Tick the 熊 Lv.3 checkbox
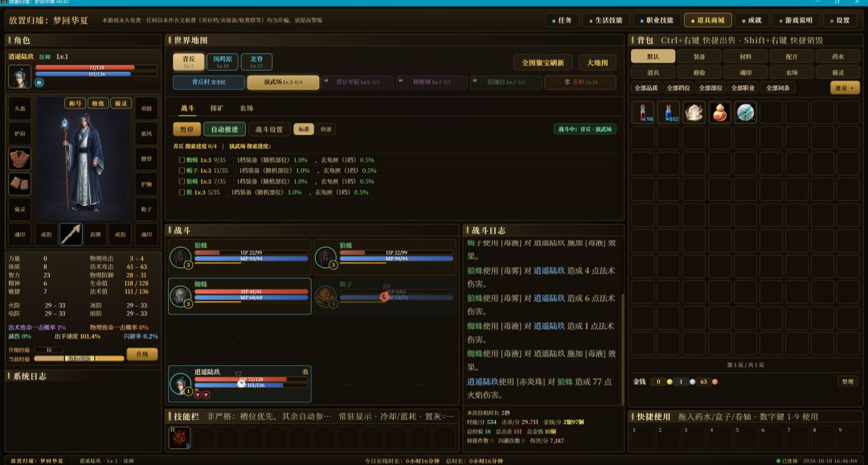The image size is (868, 465). click(x=182, y=192)
